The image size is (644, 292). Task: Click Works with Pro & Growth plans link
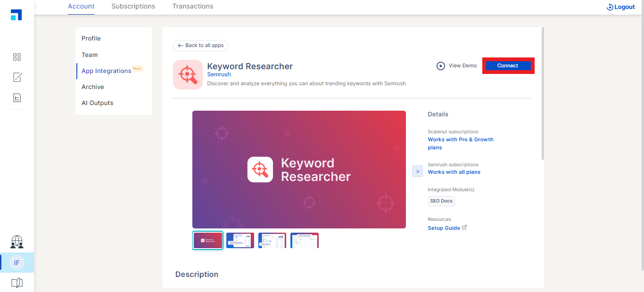(461, 144)
